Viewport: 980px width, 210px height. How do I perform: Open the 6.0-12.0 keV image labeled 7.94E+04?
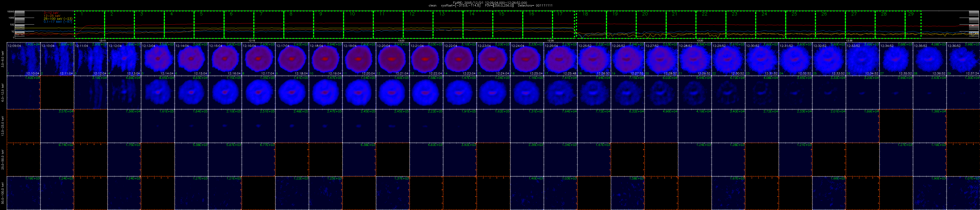(x=594, y=92)
